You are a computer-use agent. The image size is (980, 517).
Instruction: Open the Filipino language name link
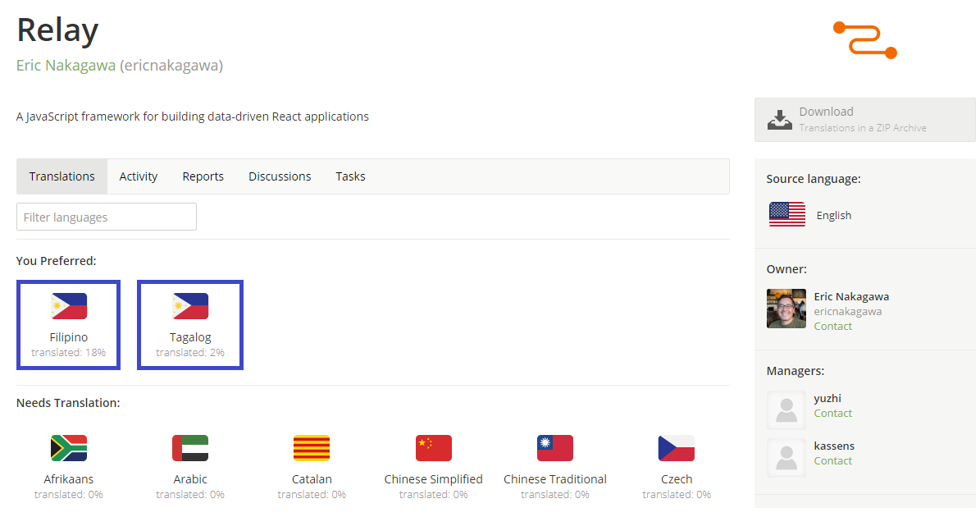(x=69, y=337)
